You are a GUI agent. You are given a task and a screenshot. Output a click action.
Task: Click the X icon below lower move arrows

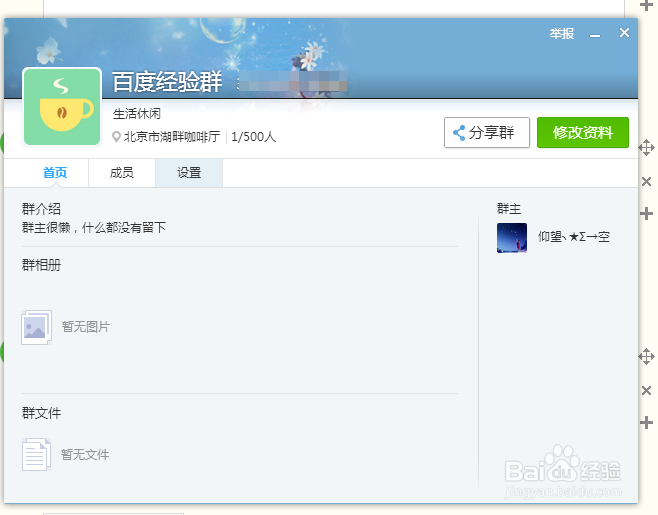coord(646,390)
